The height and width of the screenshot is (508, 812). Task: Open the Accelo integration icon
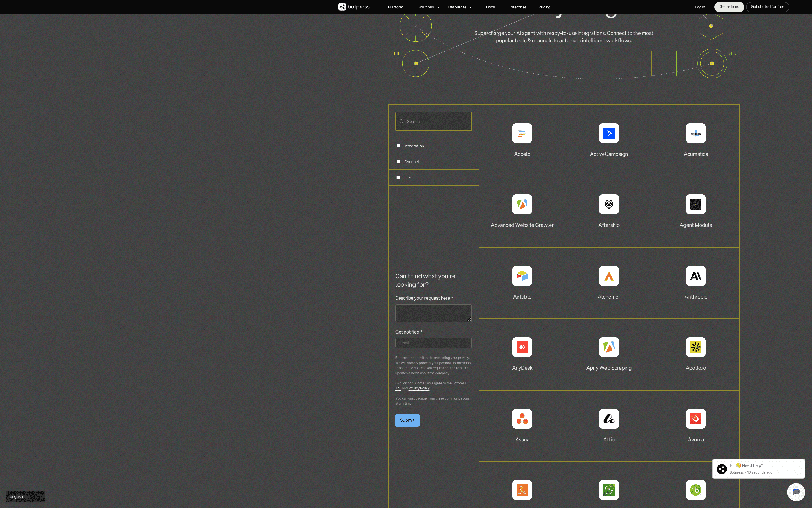click(522, 133)
